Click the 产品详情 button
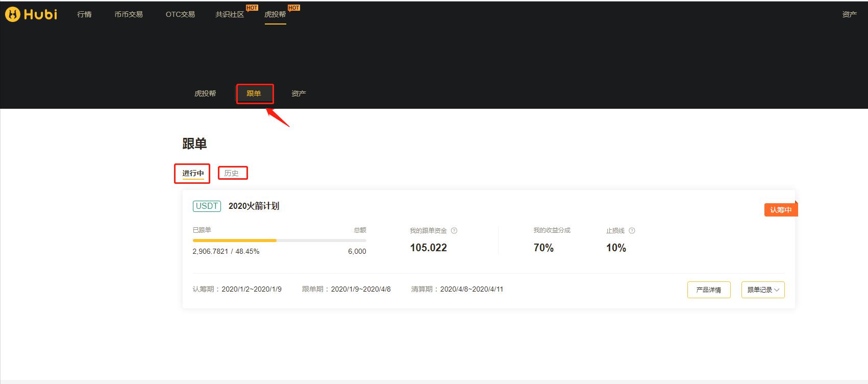868x384 pixels. pyautogui.click(x=709, y=290)
